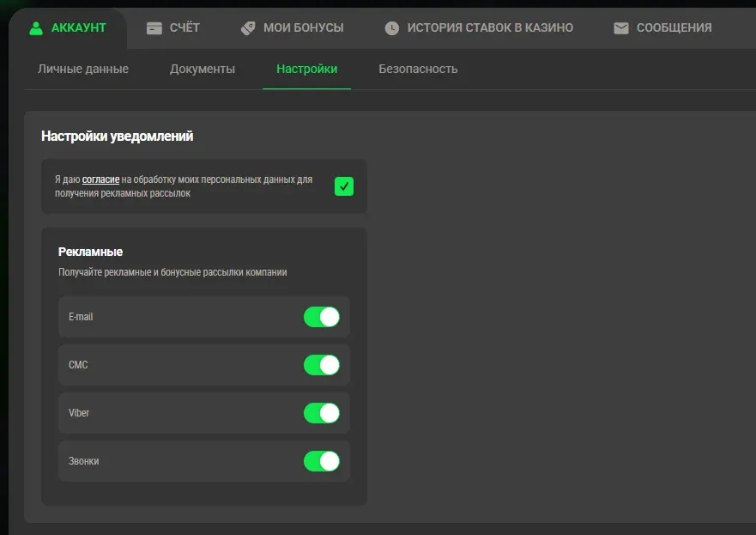Switch to the Личные данные subtab
756x535 pixels.
[x=83, y=69]
